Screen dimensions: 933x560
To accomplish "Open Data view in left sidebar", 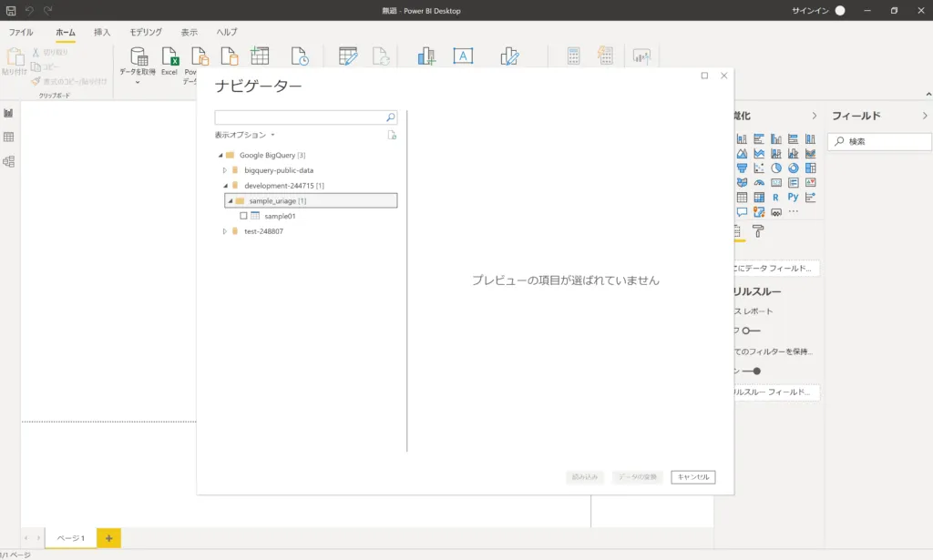I will (x=8, y=137).
